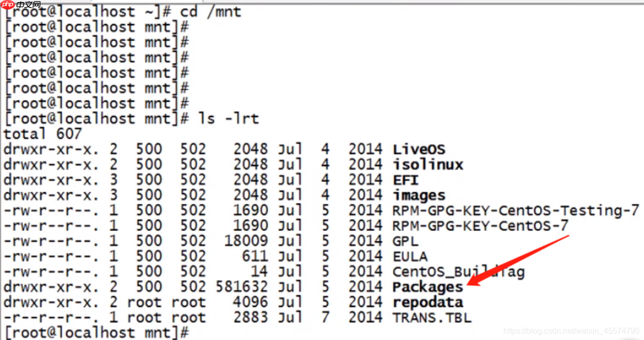Screen dimensions: 644x340
Task: Click the 18009 size value
Action: [x=247, y=241]
